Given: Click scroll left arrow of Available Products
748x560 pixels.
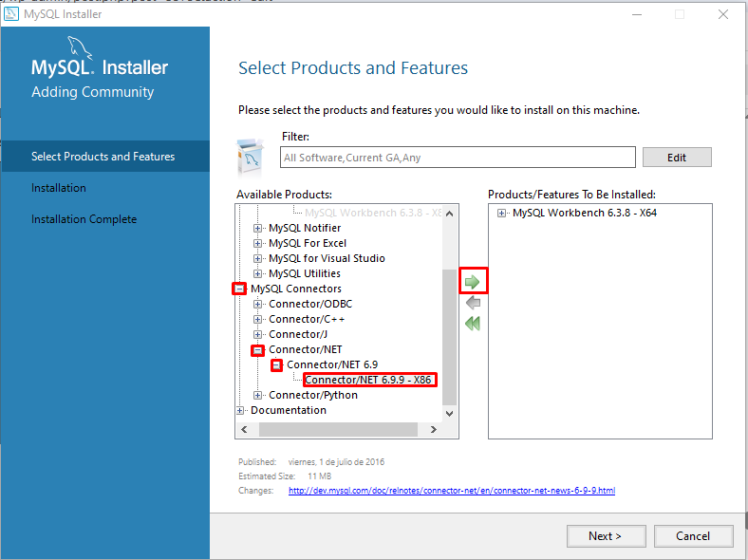Looking at the screenshot, I should tap(244, 429).
